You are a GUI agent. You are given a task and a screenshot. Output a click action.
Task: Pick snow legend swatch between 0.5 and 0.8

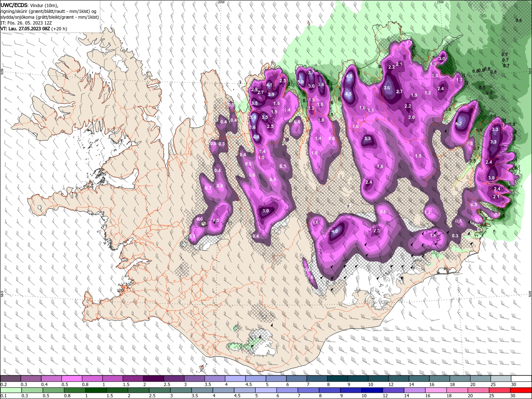point(71,379)
